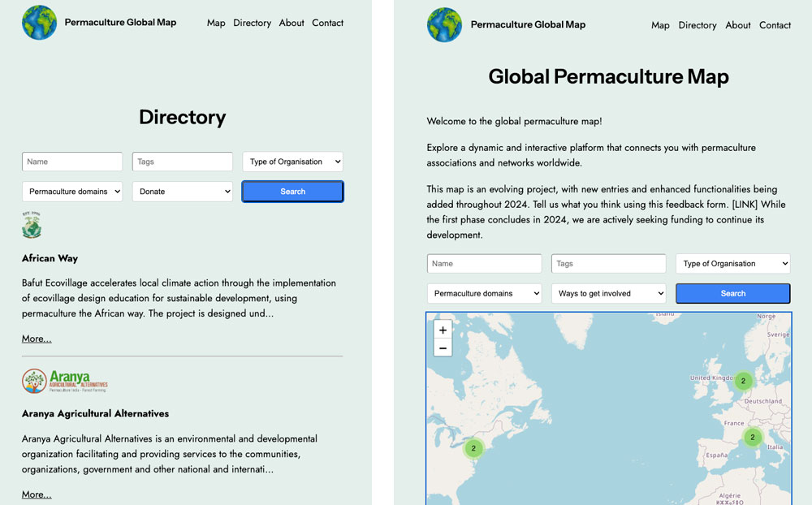The width and height of the screenshot is (812, 505).
Task: Select About in the Directory page navigation
Action: [292, 23]
